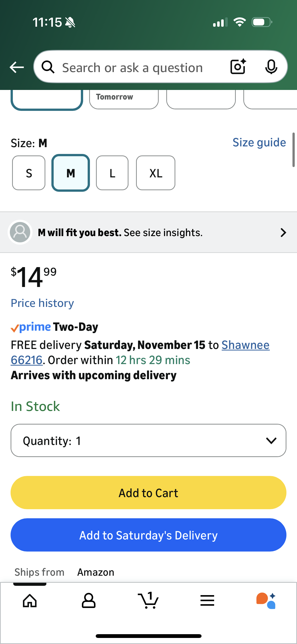Image resolution: width=297 pixels, height=644 pixels.
Task: Open the Rufus AI assistant icon
Action: pyautogui.click(x=266, y=601)
